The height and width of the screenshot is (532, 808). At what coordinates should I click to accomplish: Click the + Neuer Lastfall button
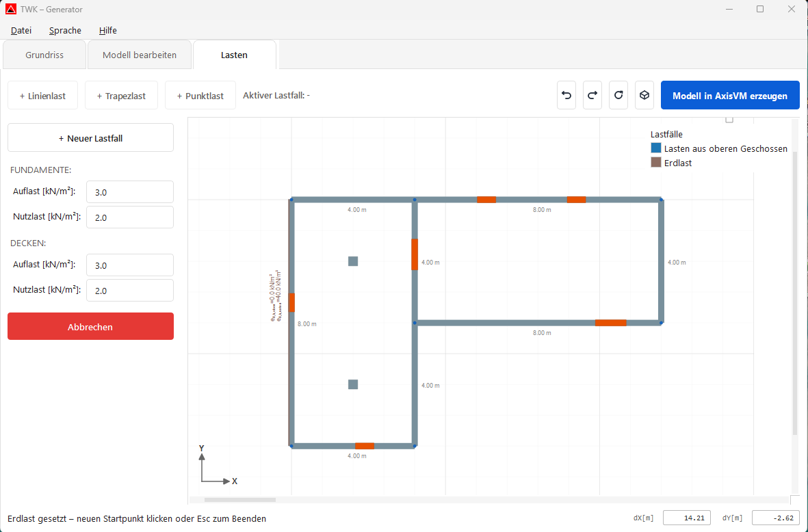(90, 138)
